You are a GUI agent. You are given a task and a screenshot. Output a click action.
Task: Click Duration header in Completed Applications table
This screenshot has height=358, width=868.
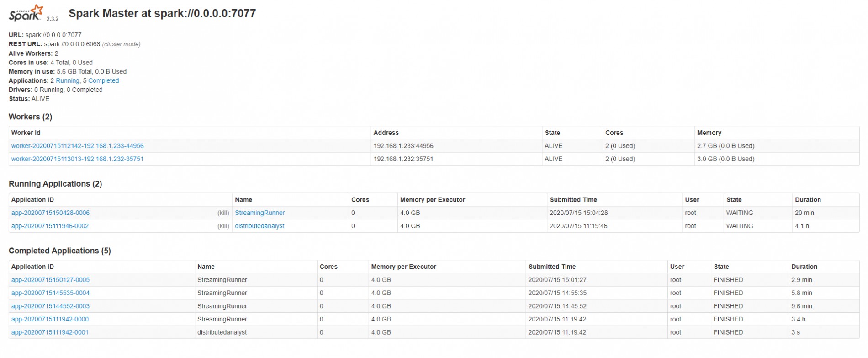(x=804, y=267)
